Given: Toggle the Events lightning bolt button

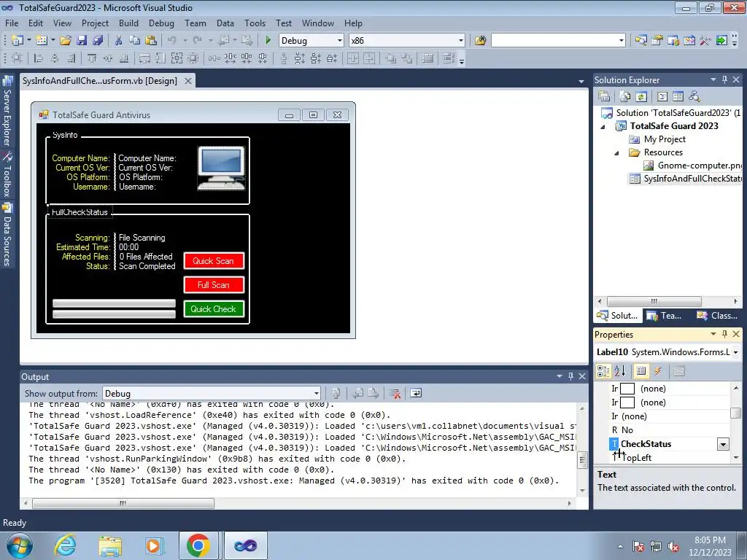Looking at the screenshot, I should (x=657, y=371).
